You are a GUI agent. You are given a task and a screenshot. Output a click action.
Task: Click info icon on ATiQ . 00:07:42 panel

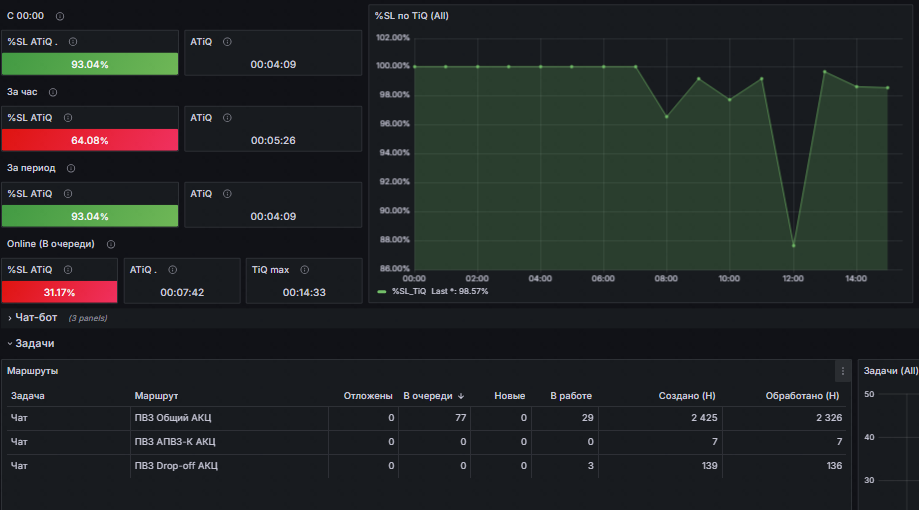(x=172, y=270)
